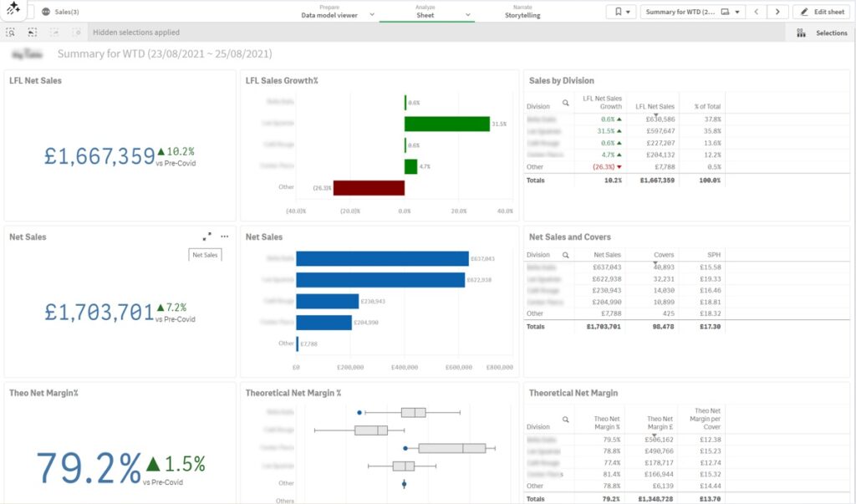Select the lasso selection tool
The image size is (856, 504).
point(32,32)
